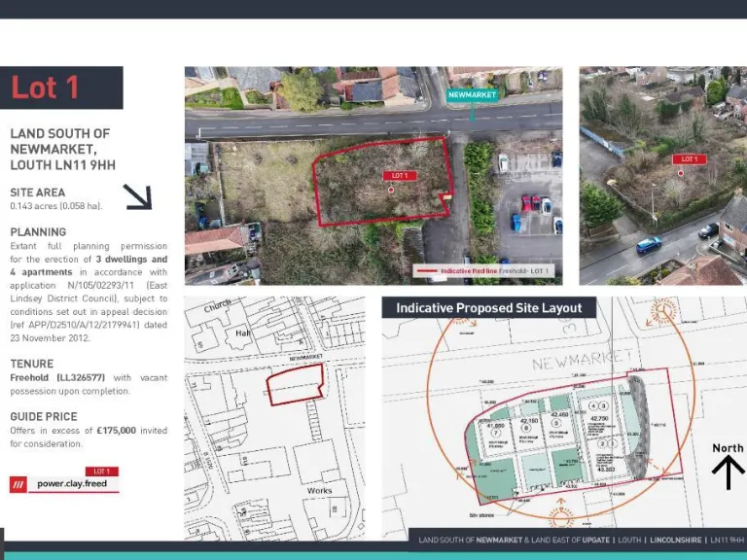The height and width of the screenshot is (560, 747).
Task: Click the Church label on the street map
Action: tap(217, 308)
